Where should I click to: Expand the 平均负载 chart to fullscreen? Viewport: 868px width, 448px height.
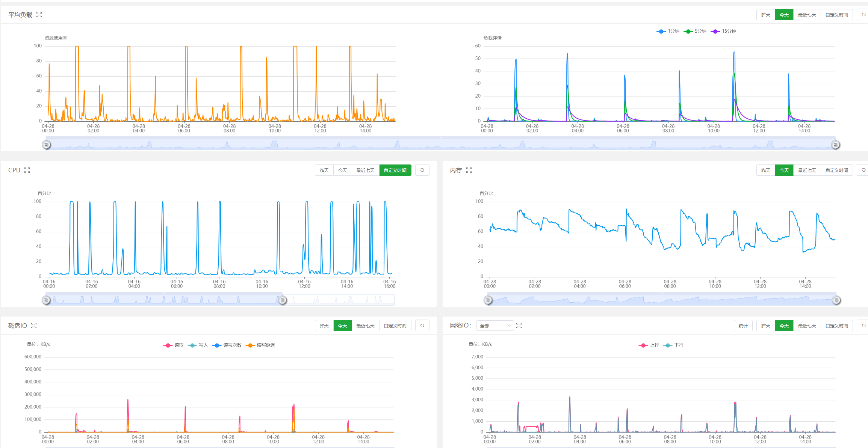(39, 15)
